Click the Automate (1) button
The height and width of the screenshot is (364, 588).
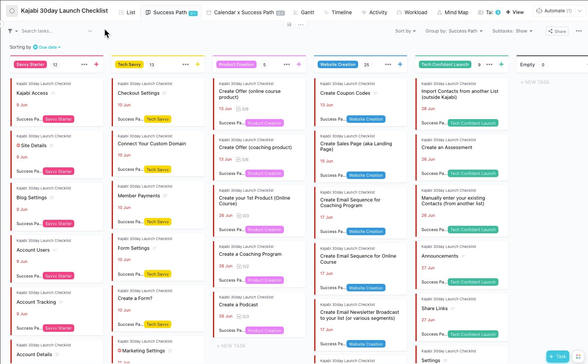[x=554, y=11]
